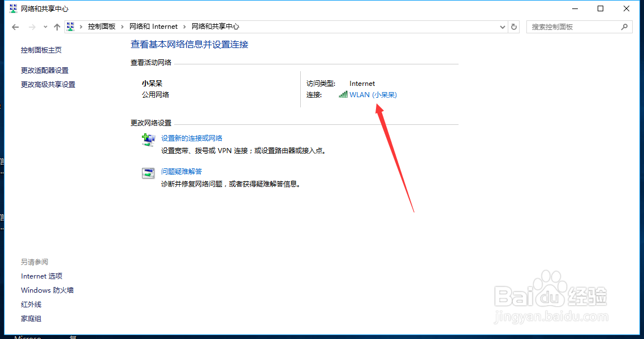Viewport: 644px width, 339px height.
Task: Click the 公用网络 network type text
Action: pyautogui.click(x=155, y=95)
